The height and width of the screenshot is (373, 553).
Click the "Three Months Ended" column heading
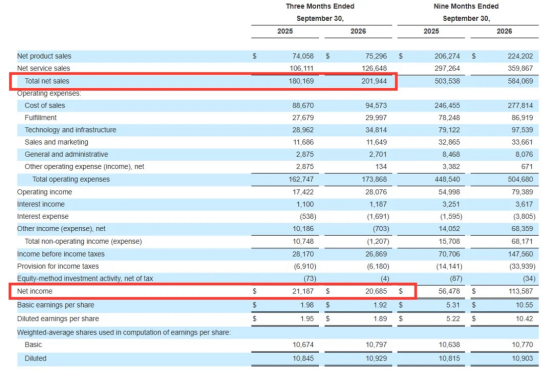pos(320,6)
